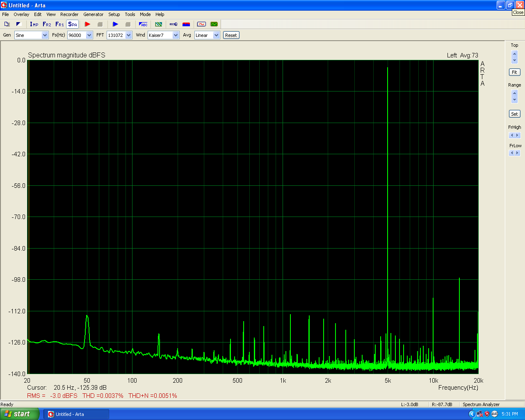
Task: Click the ESI audio tray icon
Action: [x=495, y=414]
